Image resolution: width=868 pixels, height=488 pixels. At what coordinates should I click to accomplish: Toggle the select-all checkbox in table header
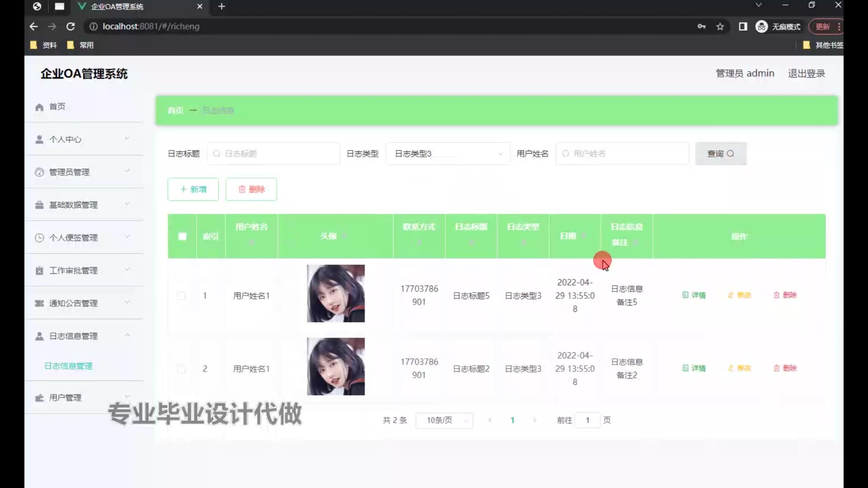tap(182, 236)
